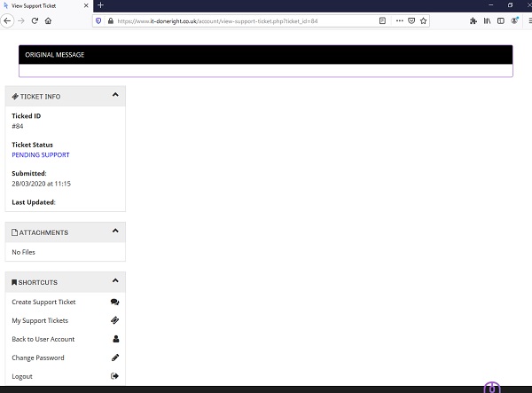Screen dimensions: 532x393
Task: Collapse the Shortcuts panel chevron
Action: point(115,280)
